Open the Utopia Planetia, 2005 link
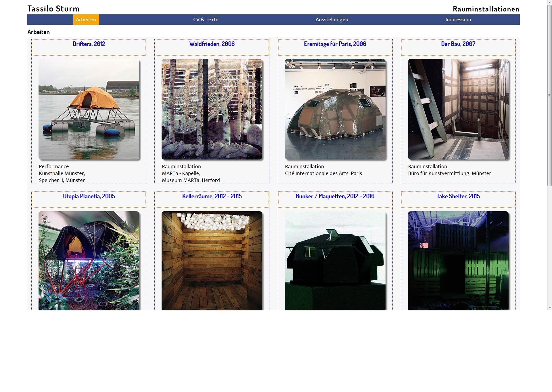The height and width of the screenshot is (392, 552). (x=89, y=196)
